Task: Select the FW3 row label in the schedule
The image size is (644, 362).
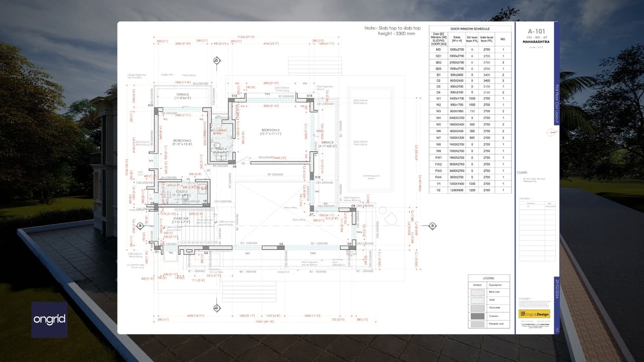Action: click(438, 171)
